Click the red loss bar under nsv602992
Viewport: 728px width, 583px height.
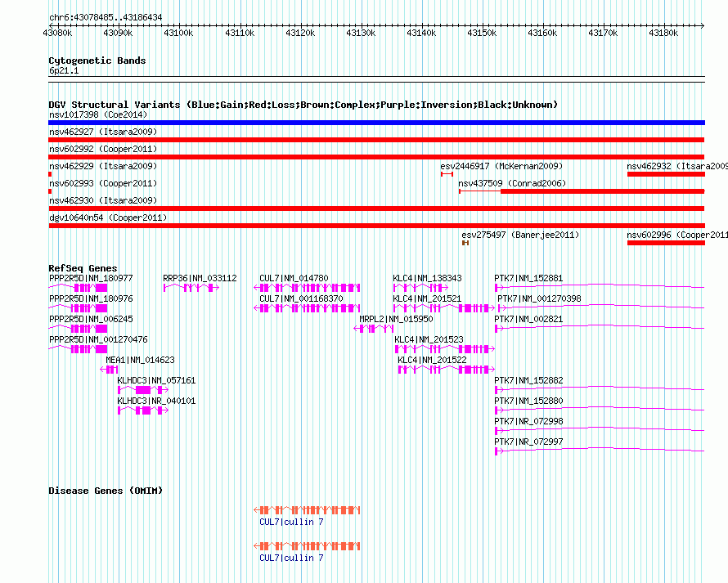[376, 157]
